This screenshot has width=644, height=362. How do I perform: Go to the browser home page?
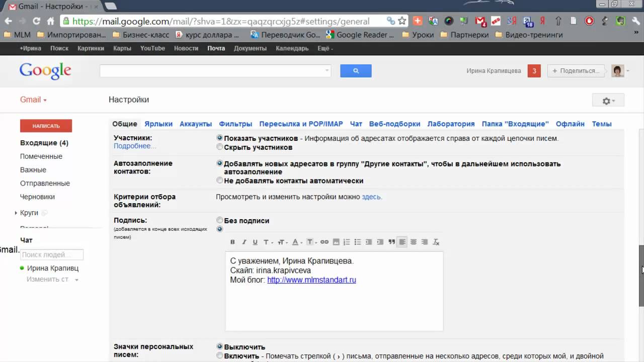click(50, 21)
